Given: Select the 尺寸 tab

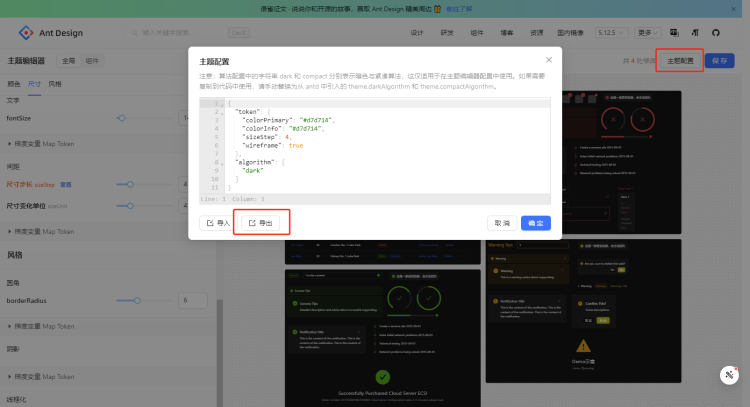Looking at the screenshot, I should pos(34,84).
